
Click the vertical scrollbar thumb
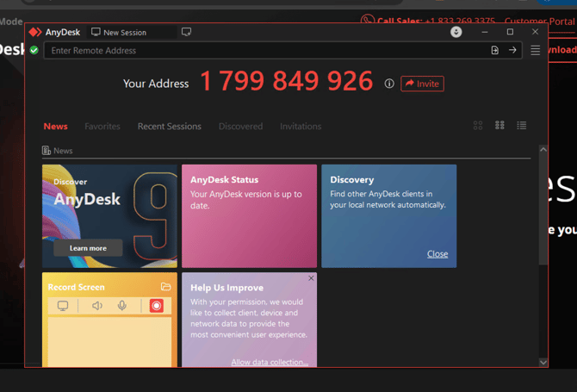coord(543,208)
